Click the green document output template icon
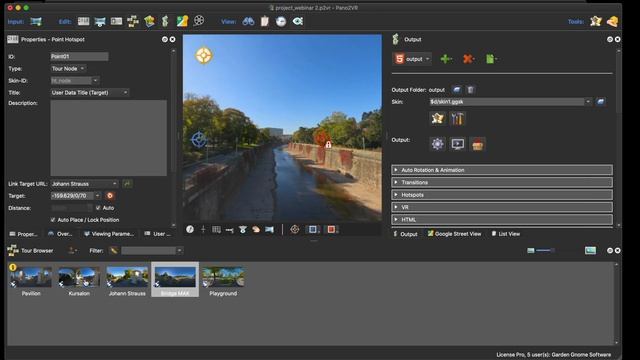Viewport: 640px width, 360px height. click(490, 59)
